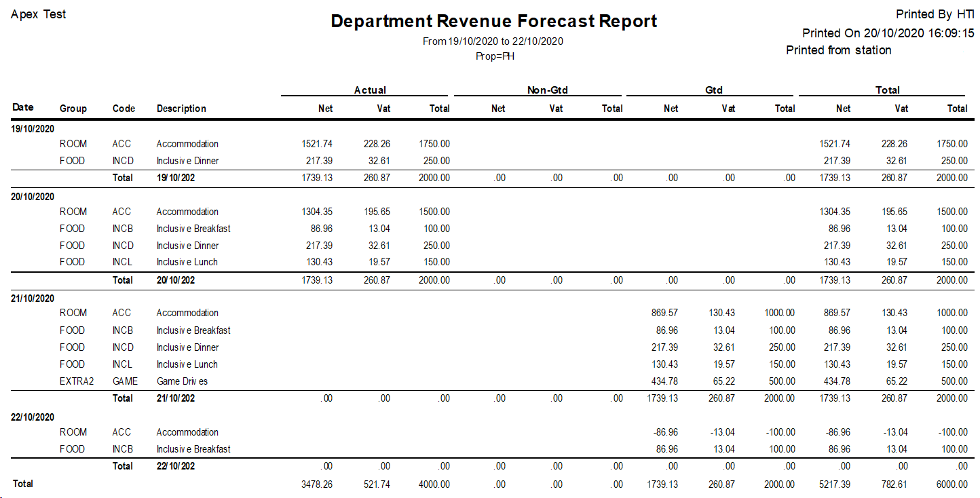
Task: Select "Inclusive Dinner" in the 21/10/2020 section
Action: coord(188,347)
